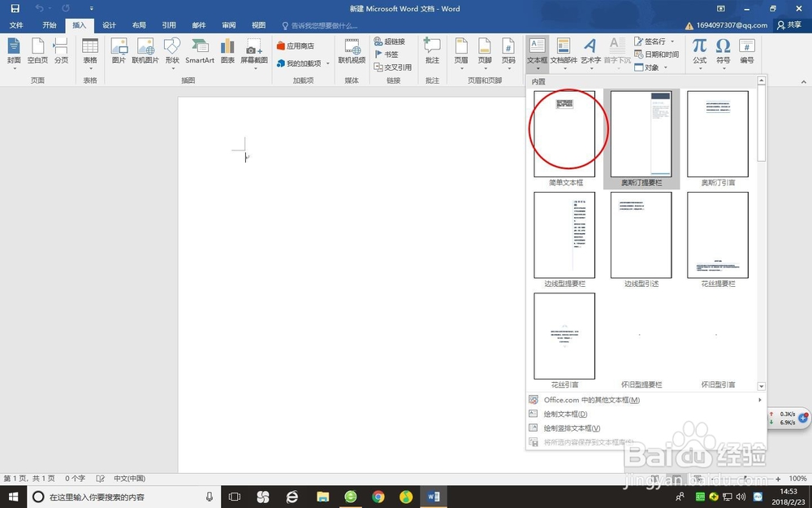Viewport: 812px width, 508px height.
Task: Insert Date and Time (日期和时间)
Action: (657, 54)
